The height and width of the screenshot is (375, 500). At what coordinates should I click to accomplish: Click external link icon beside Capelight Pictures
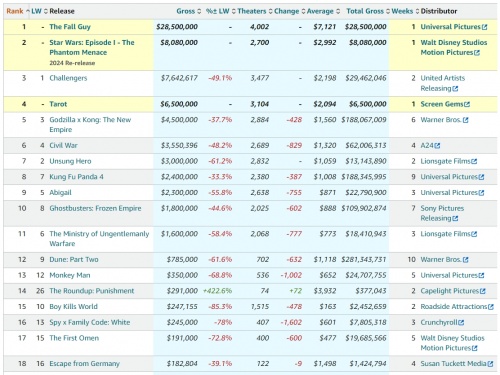click(483, 291)
